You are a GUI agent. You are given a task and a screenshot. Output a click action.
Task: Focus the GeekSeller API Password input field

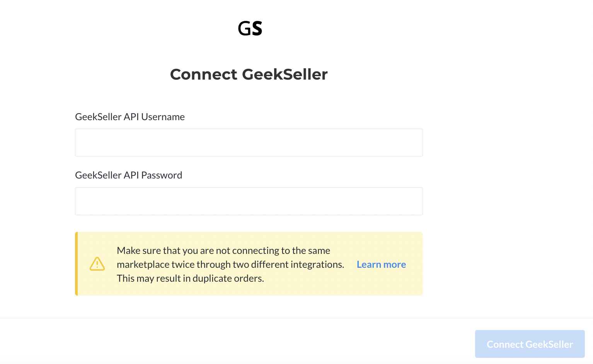tap(249, 201)
